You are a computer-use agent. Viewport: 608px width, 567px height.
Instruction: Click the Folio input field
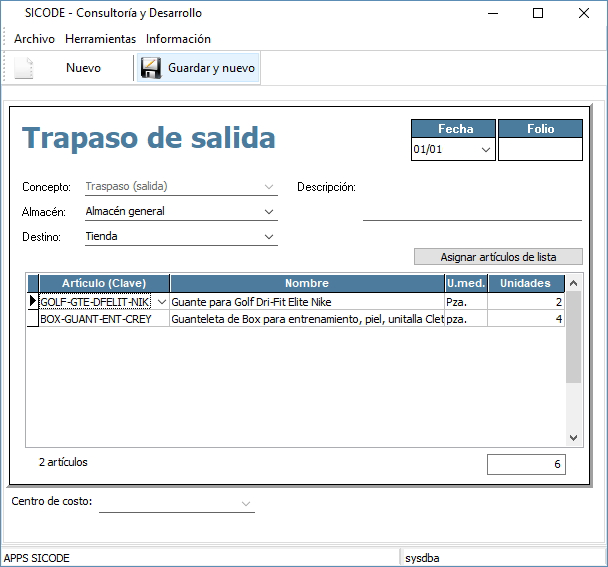coord(540,150)
